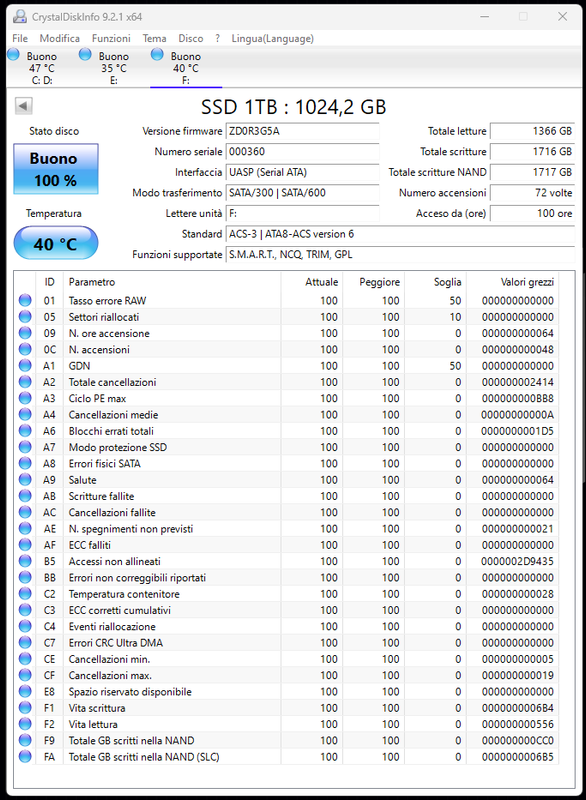The width and height of the screenshot is (586, 800).
Task: Click status orb of ECC falliti row
Action: (25, 545)
